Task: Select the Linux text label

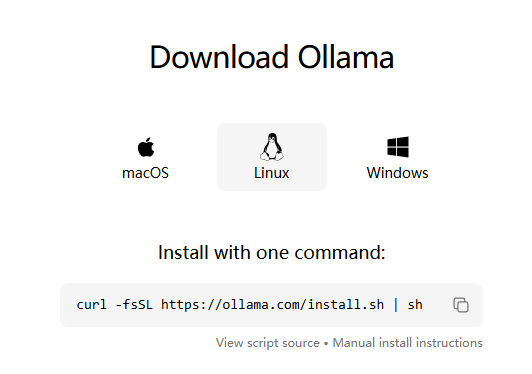Action: pos(272,173)
